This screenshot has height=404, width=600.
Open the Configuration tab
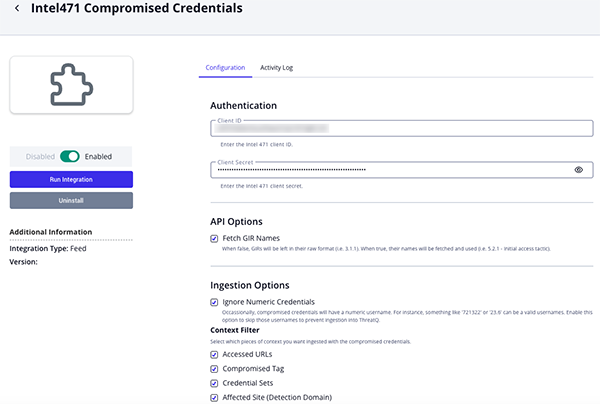[x=225, y=68]
